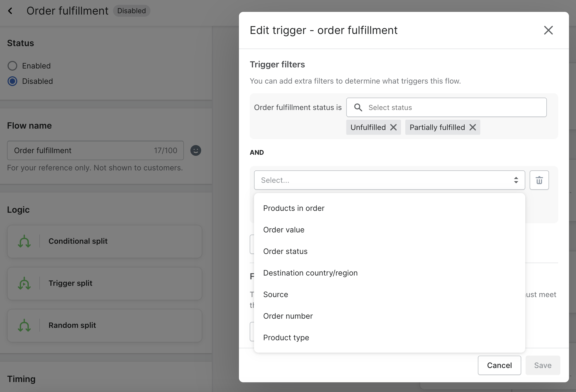Viewport: 576px width, 392px height.
Task: Pick Destination country/region from list
Action: point(310,273)
